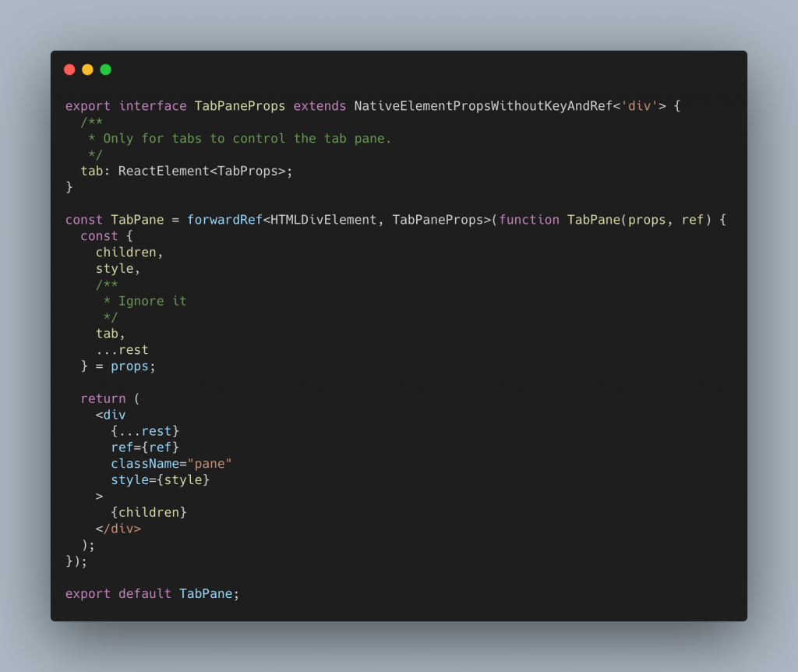Click the className="pane" attribute
The height and width of the screenshot is (672, 798).
(x=171, y=464)
